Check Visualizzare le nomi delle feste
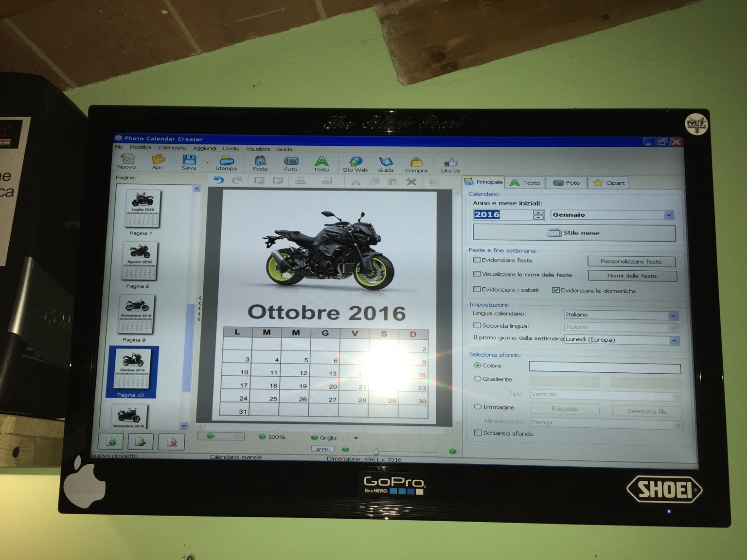 (477, 274)
